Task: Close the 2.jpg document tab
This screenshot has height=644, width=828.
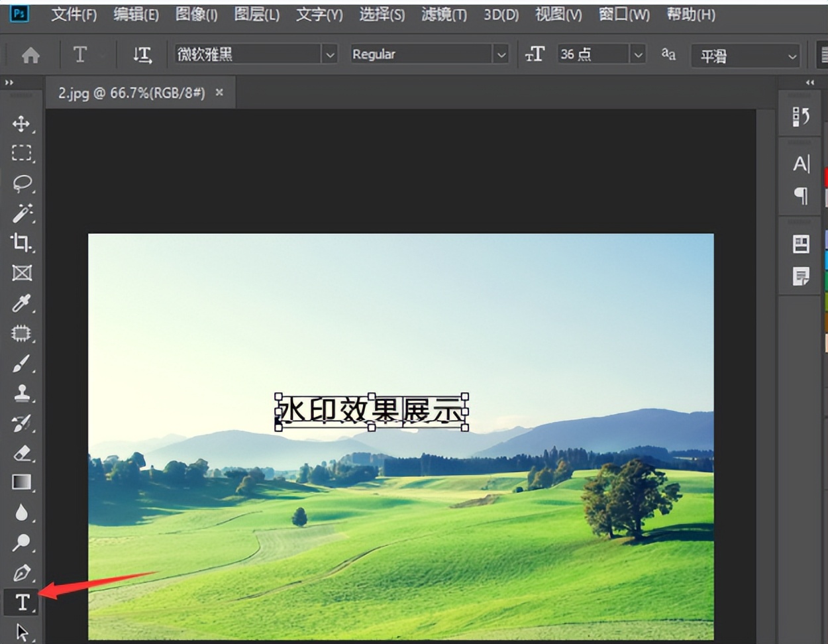Action: point(219,93)
